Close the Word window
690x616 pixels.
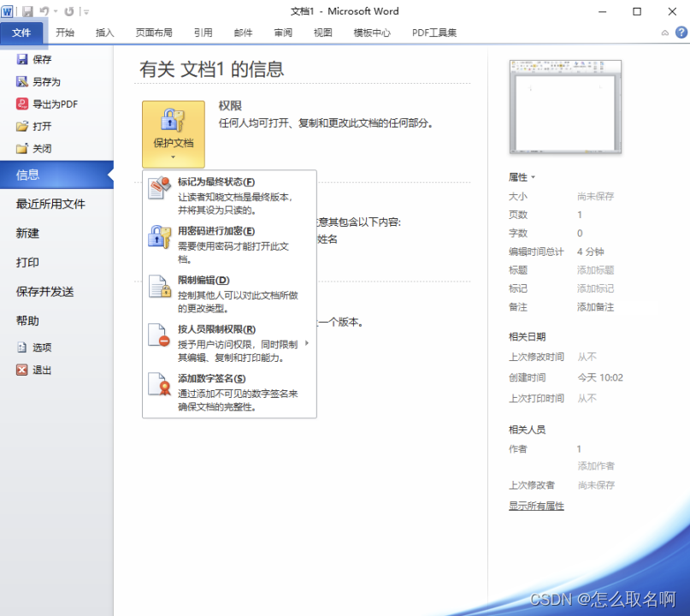pos(672,12)
